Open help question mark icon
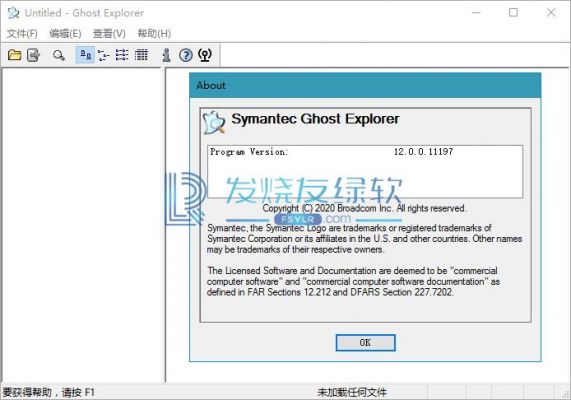This screenshot has height=400, width=571. click(x=186, y=55)
